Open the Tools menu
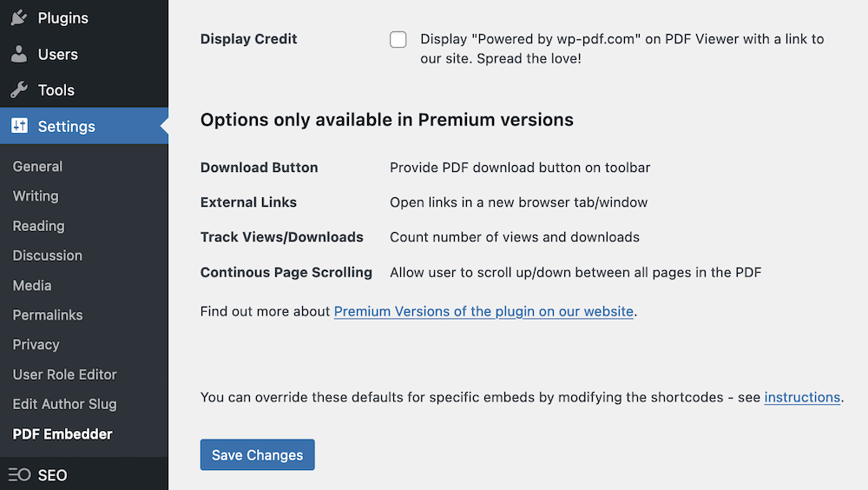868x490 pixels. (x=56, y=90)
